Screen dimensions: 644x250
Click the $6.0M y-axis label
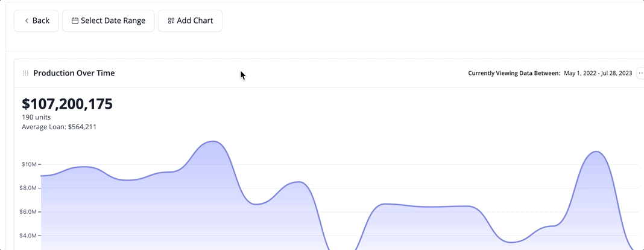(29, 212)
